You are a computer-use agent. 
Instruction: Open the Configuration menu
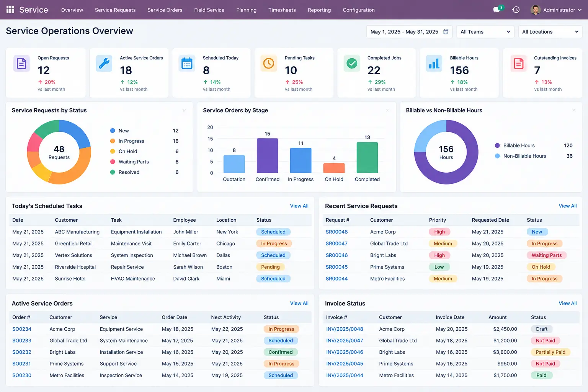359,10
